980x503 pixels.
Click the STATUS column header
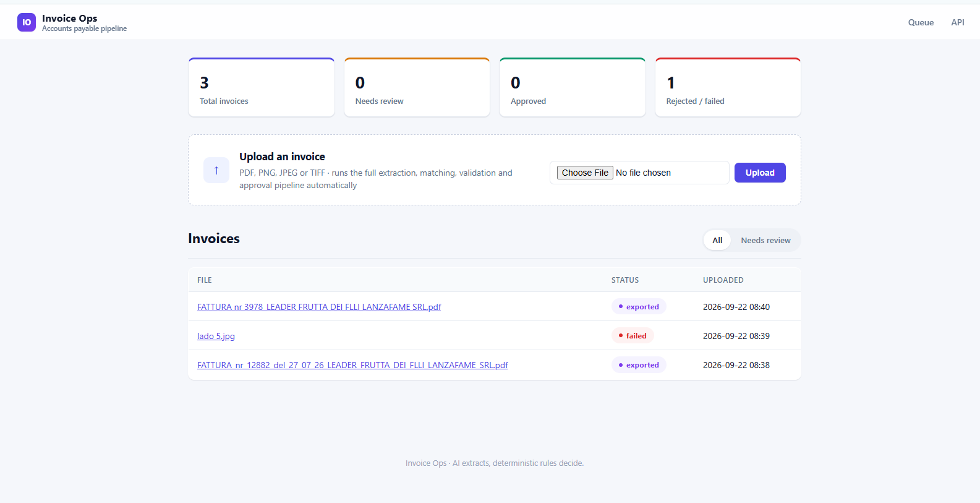tap(625, 280)
